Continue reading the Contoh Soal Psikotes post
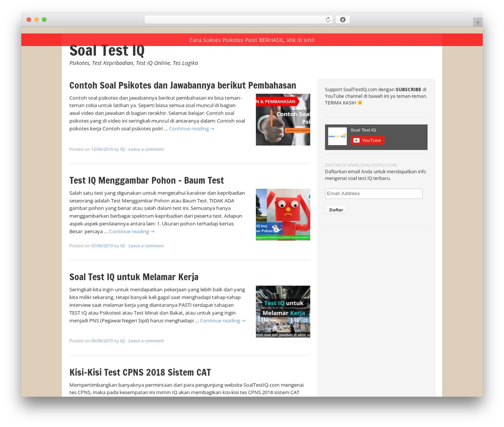 pos(191,128)
